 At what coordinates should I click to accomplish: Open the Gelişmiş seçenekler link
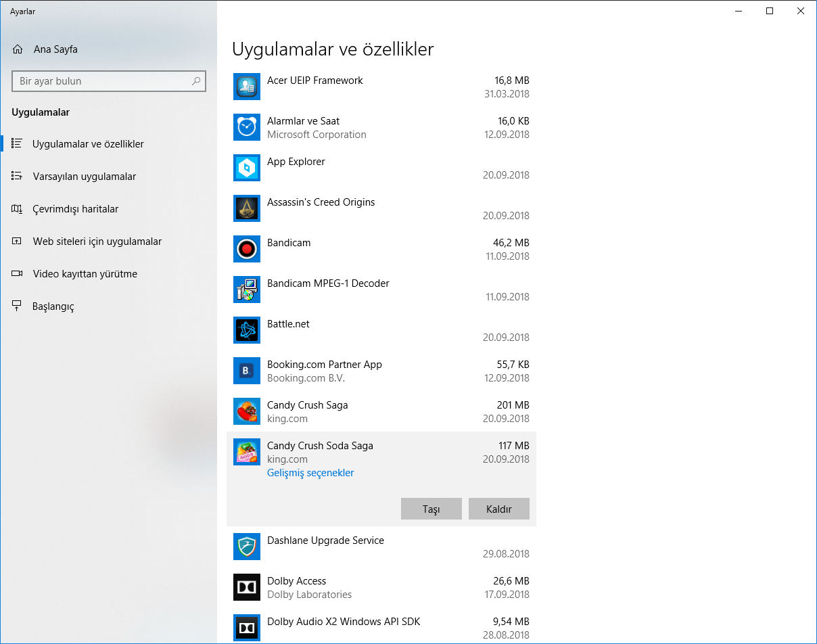pyautogui.click(x=310, y=473)
